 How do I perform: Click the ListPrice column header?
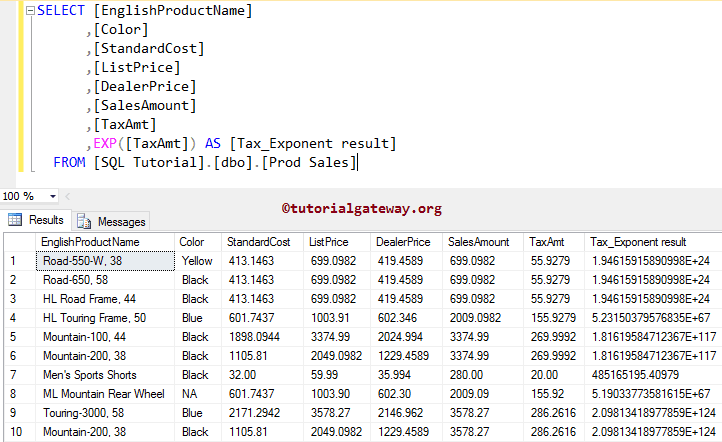click(337, 242)
